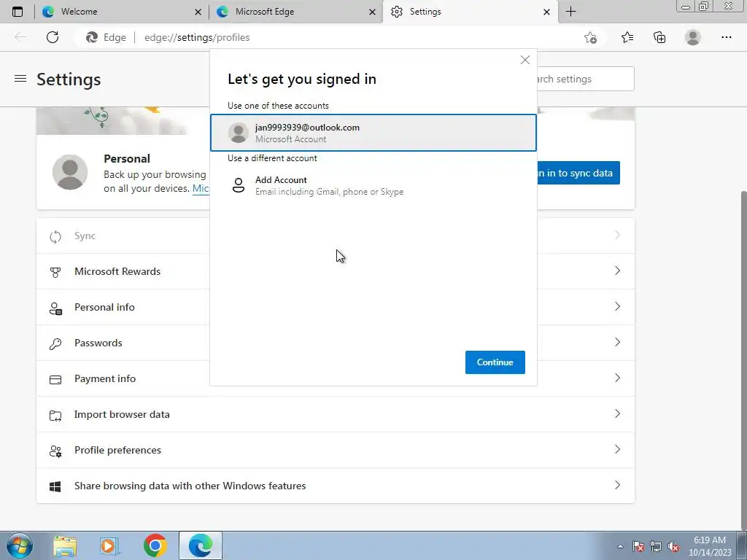Viewport: 747px width, 560px height.
Task: Open the profile avatar in the toolbar
Action: tap(693, 37)
